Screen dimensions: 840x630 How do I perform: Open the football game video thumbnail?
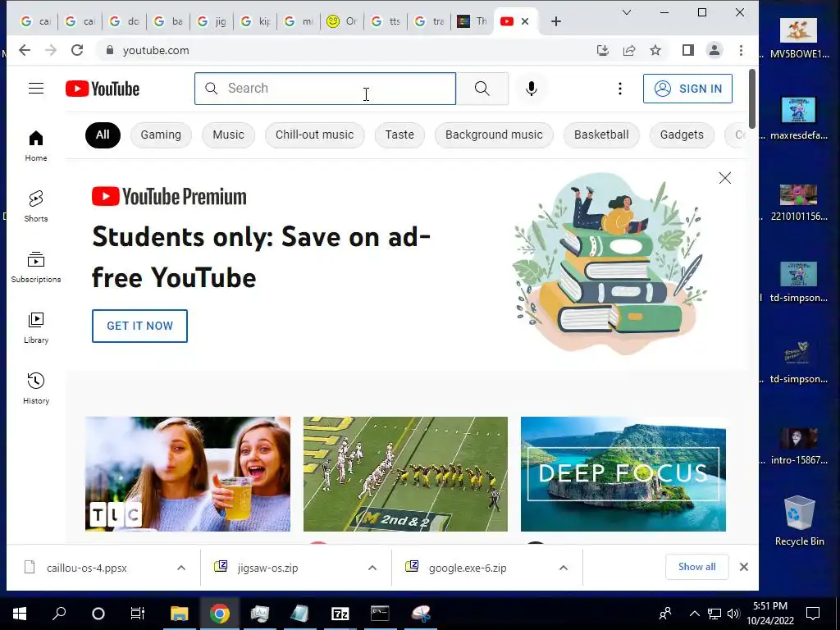[x=405, y=474]
